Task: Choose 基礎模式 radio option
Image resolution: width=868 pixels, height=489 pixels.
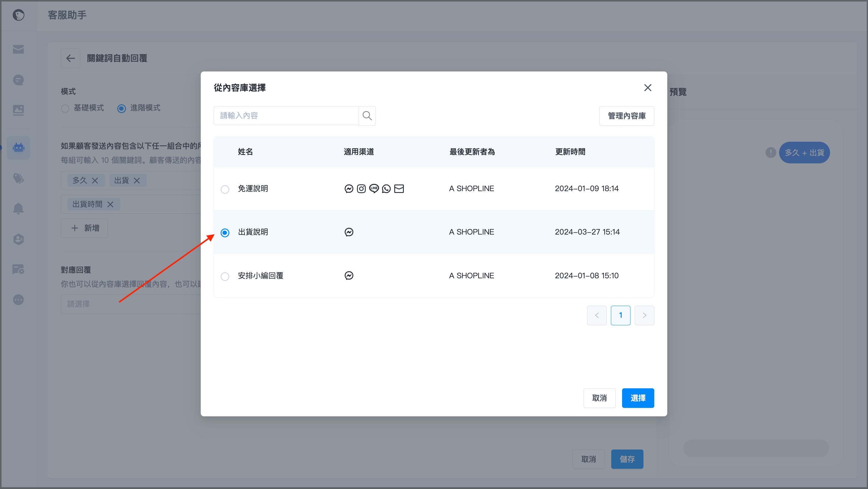Action: [65, 109]
